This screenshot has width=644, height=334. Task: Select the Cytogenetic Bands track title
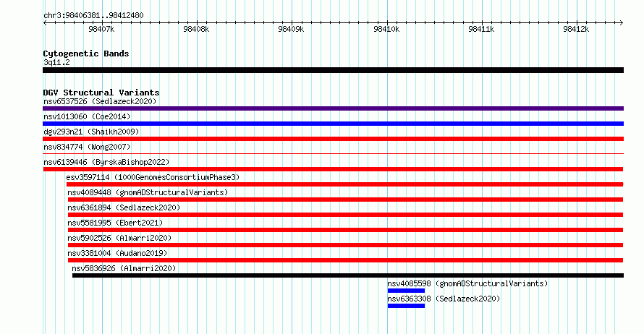pos(86,53)
